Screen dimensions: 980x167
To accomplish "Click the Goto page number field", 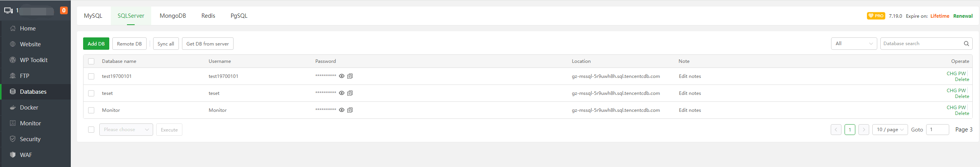I will tap(937, 130).
